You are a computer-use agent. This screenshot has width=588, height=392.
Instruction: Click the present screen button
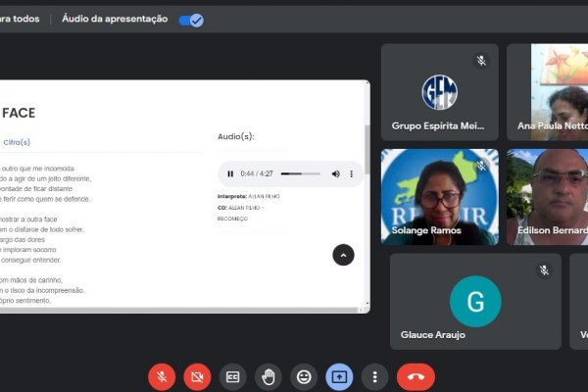point(339,376)
